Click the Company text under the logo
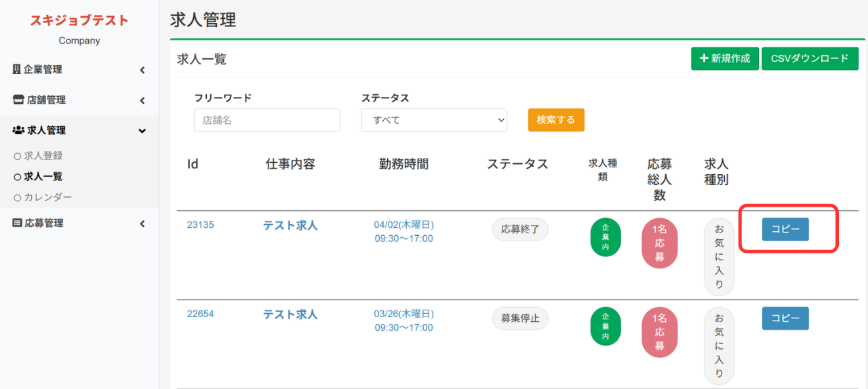Image resolution: width=868 pixels, height=389 pixels. click(x=79, y=41)
